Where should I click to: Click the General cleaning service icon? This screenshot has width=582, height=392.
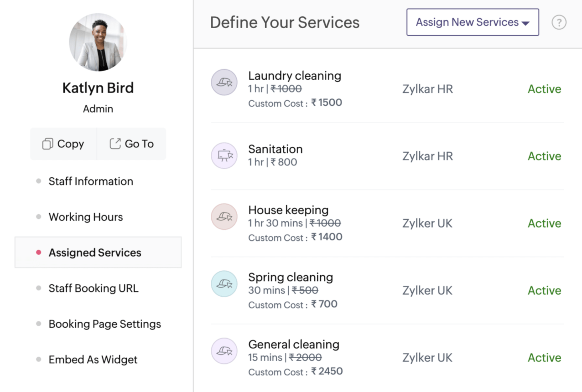[x=224, y=351]
